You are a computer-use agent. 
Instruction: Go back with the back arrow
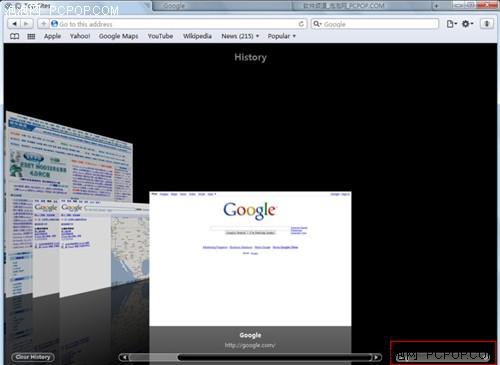14,24
